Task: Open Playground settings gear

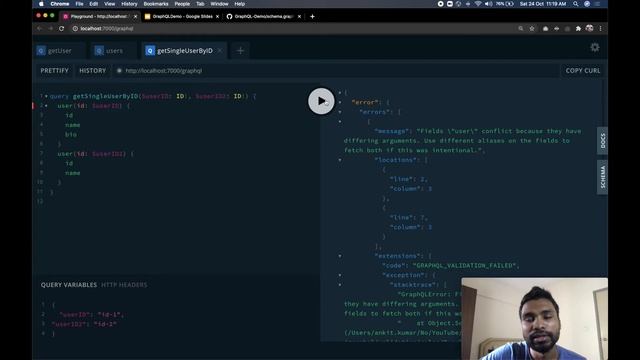Action: click(595, 47)
